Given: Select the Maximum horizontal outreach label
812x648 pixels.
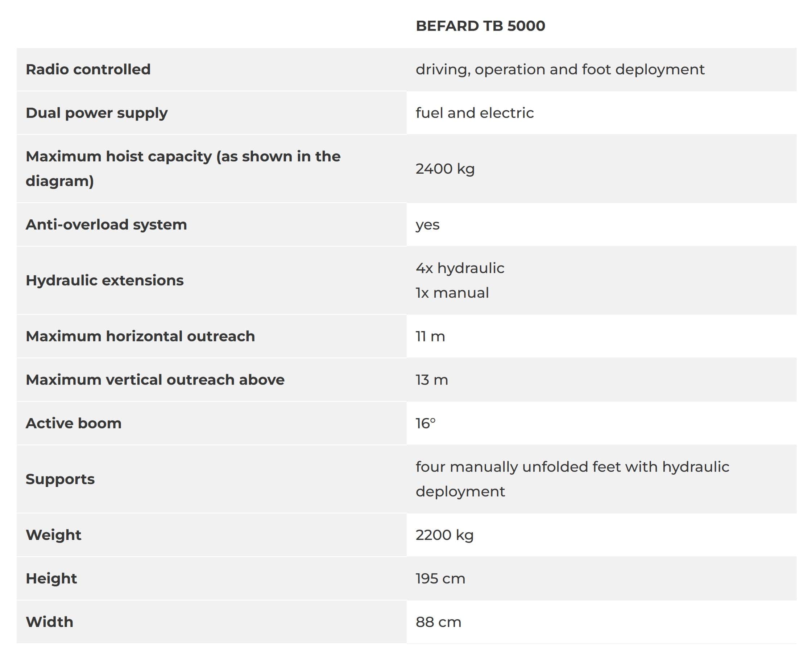Looking at the screenshot, I should click(x=140, y=336).
